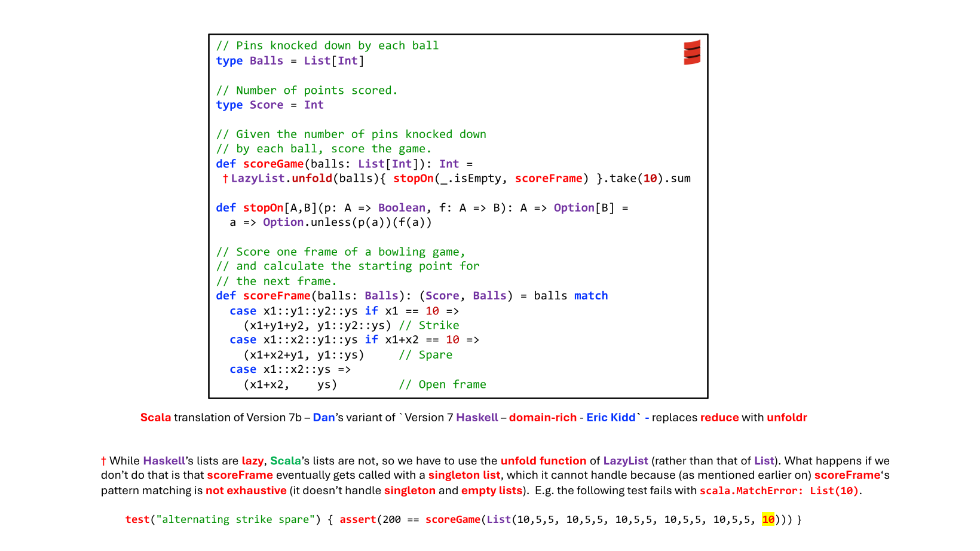Click red "singleton list" in the footnote
The height and width of the screenshot is (551, 980).
click(x=464, y=475)
